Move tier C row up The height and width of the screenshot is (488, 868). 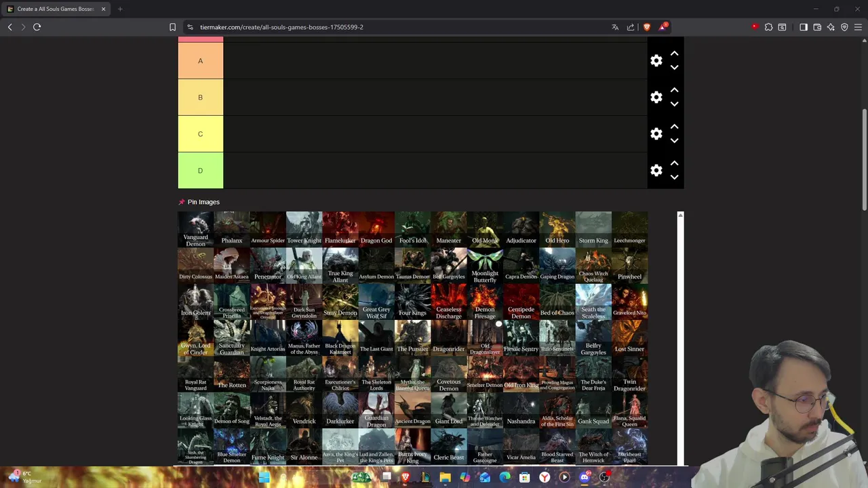point(674,126)
